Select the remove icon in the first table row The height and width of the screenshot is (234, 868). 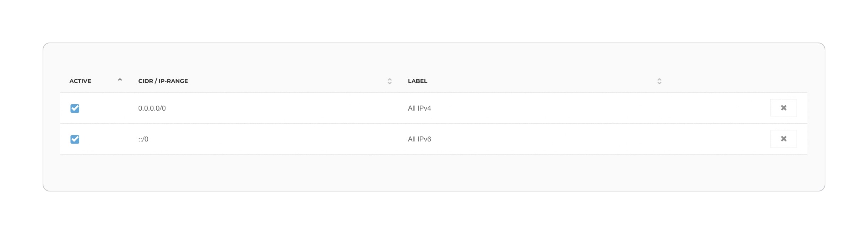(783, 108)
